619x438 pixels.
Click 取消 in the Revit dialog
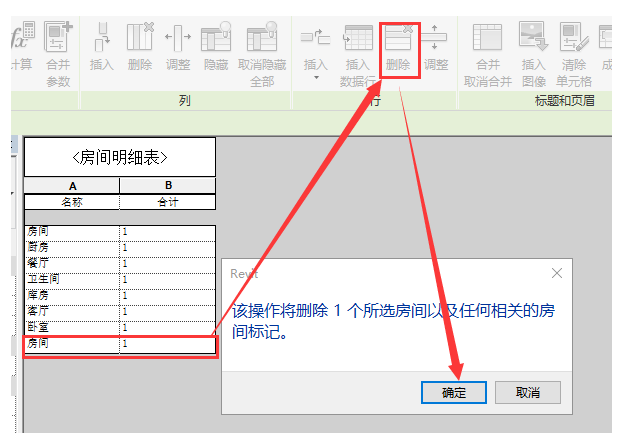point(528,392)
